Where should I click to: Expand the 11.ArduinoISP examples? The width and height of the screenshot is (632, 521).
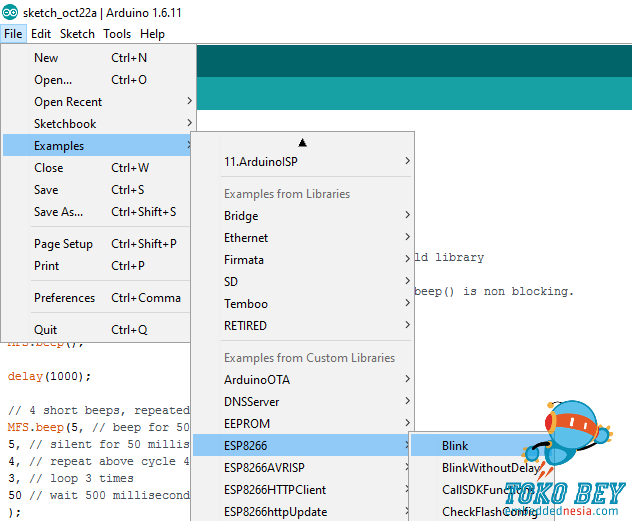coord(303,162)
